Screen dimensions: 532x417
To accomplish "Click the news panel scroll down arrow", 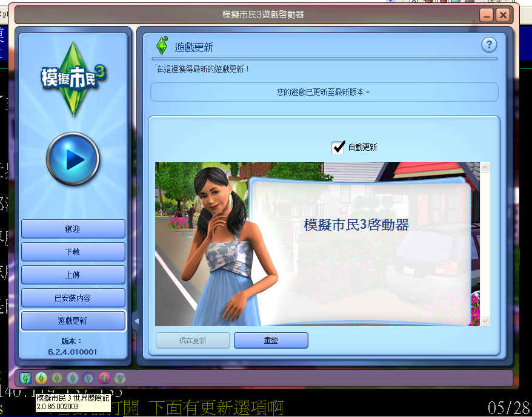I will tap(485, 321).
